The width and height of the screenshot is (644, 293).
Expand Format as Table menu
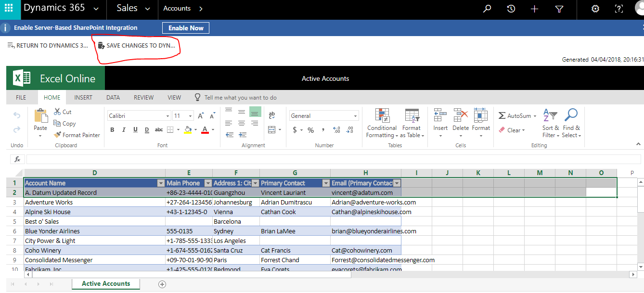pyautogui.click(x=412, y=123)
